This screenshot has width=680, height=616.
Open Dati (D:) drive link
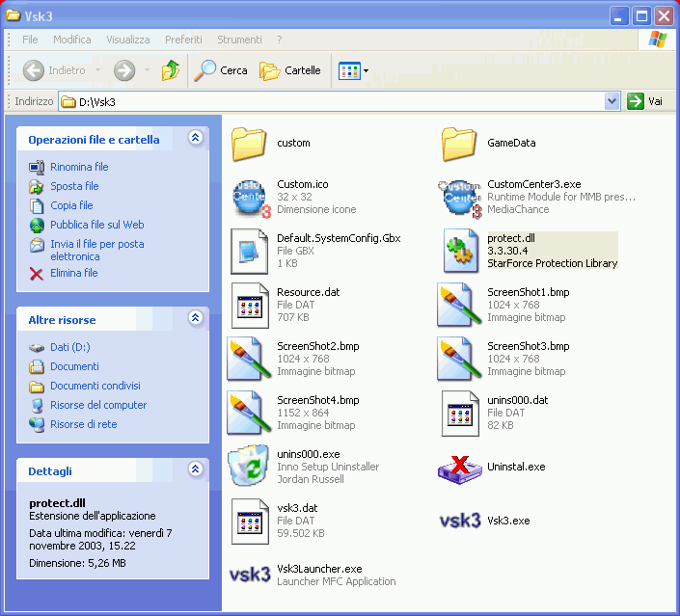coord(70,347)
